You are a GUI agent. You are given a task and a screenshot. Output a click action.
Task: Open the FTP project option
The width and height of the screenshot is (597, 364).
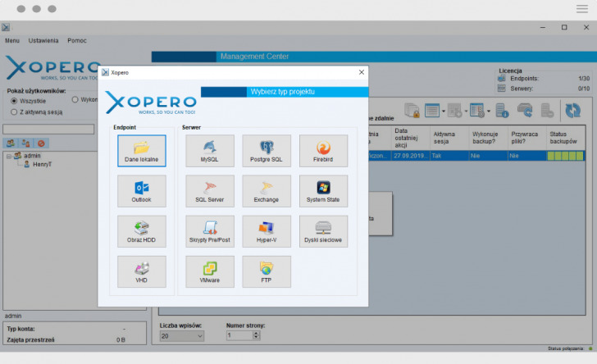point(267,271)
